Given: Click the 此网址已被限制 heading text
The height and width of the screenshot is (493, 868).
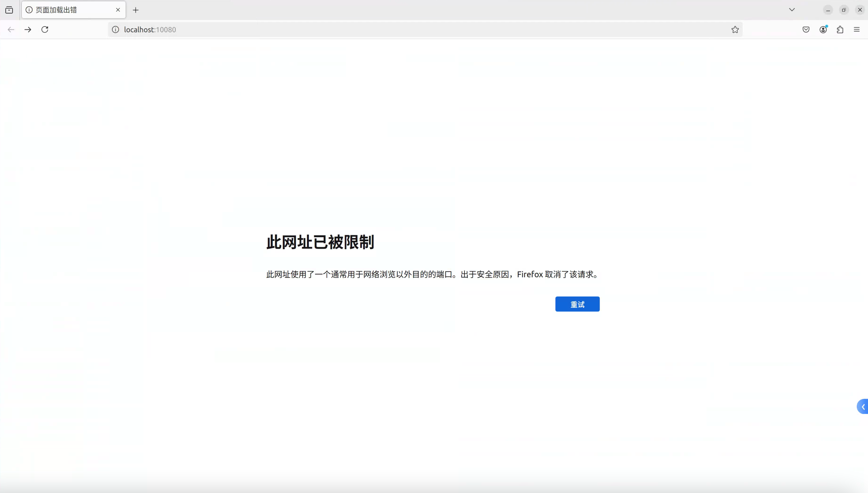Looking at the screenshot, I should point(320,242).
